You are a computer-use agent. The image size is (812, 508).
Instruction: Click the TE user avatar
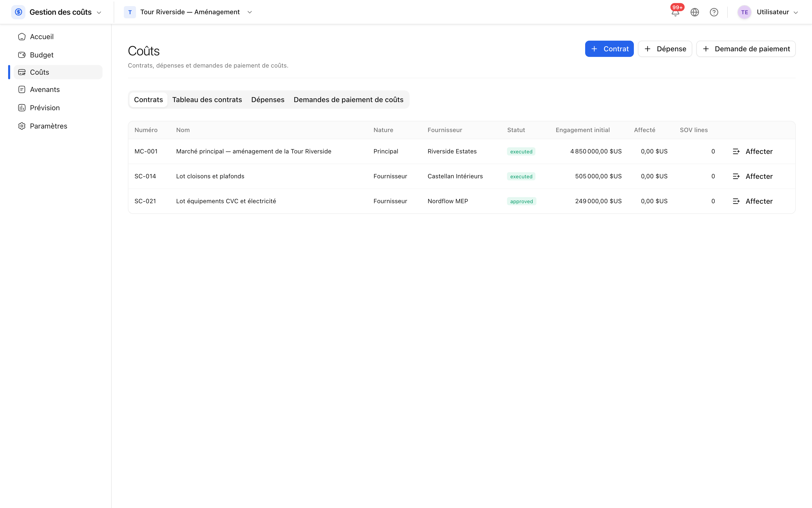pyautogui.click(x=744, y=12)
